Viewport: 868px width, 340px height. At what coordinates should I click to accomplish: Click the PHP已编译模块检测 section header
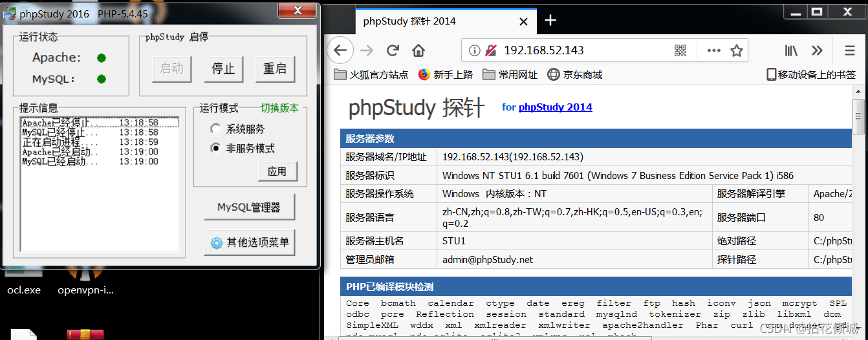[x=596, y=287]
